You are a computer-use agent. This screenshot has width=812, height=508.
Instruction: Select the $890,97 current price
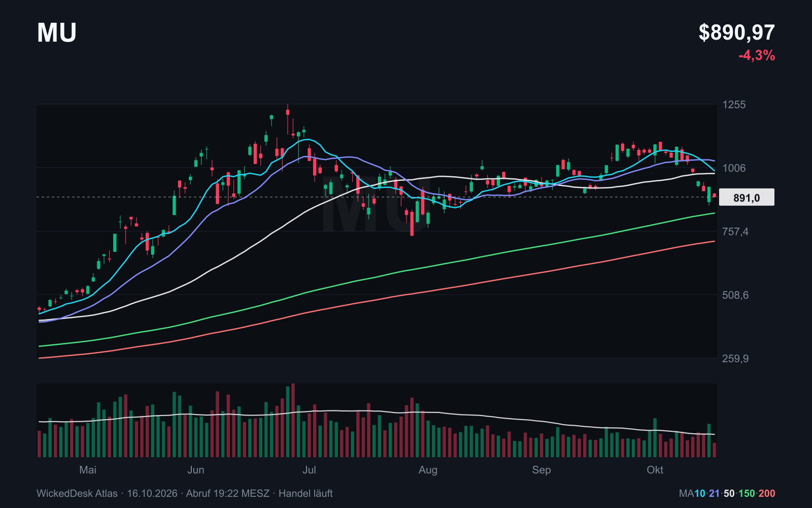tap(736, 33)
